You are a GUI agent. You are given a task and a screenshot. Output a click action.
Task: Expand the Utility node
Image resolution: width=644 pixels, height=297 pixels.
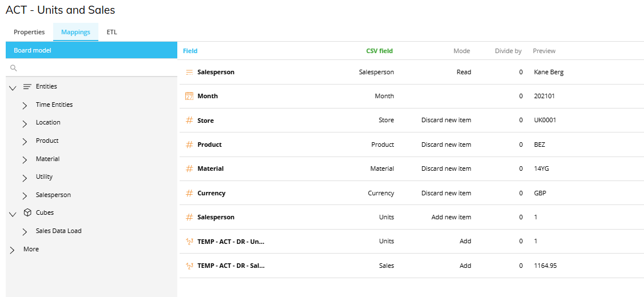[x=25, y=177]
